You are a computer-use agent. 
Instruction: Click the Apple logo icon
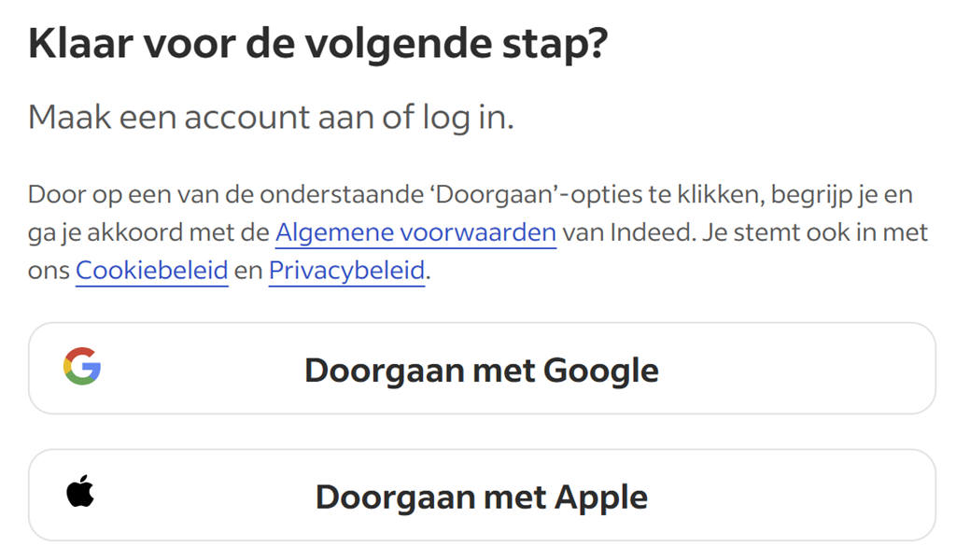point(80,492)
